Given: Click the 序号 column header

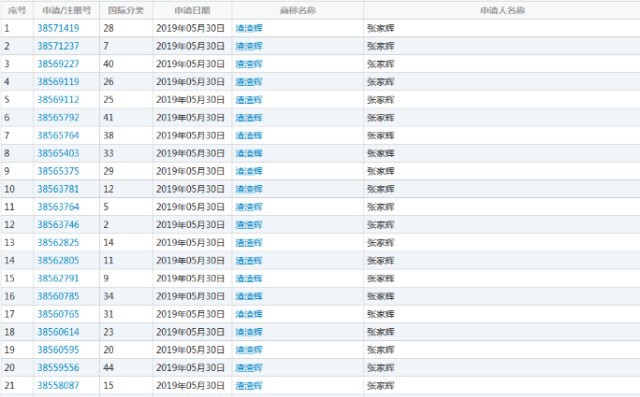Looking at the screenshot, I should tap(17, 11).
